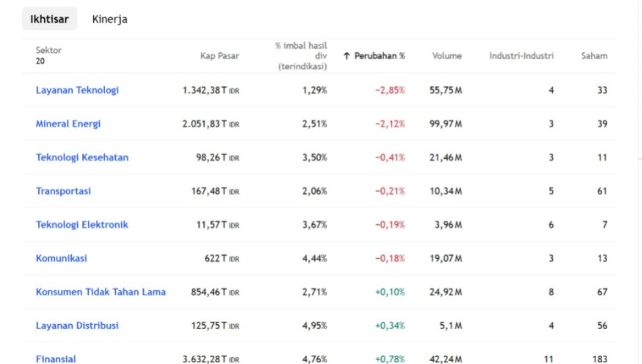Switch to the Kinerja tab

110,19
